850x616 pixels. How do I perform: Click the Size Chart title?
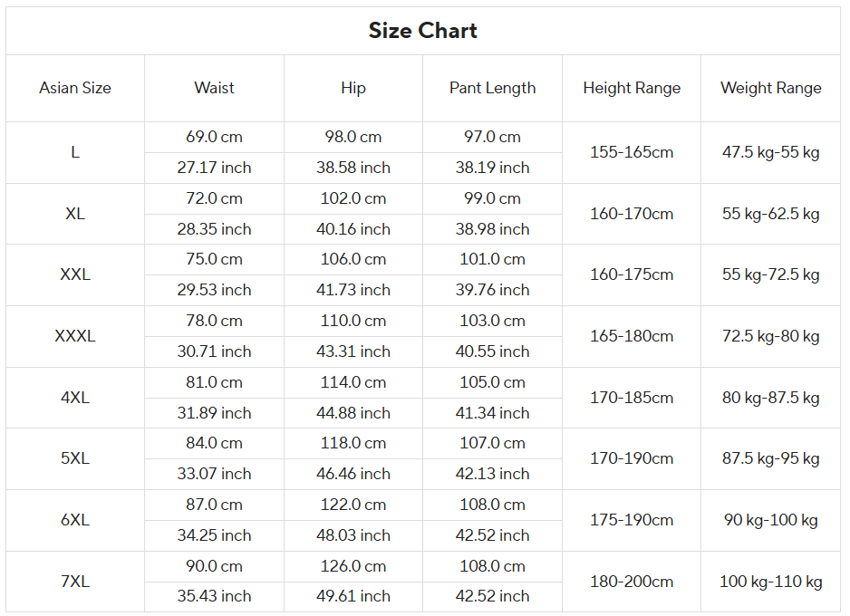(423, 30)
